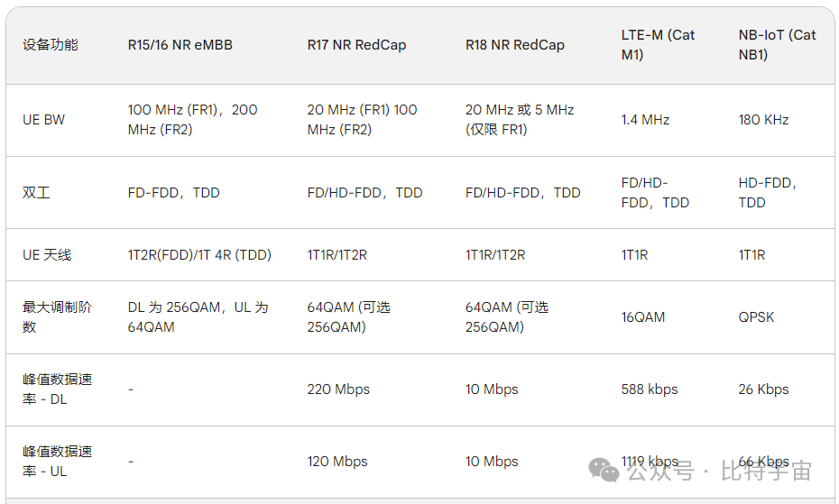Click the 1.4 MHz cell

click(645, 120)
